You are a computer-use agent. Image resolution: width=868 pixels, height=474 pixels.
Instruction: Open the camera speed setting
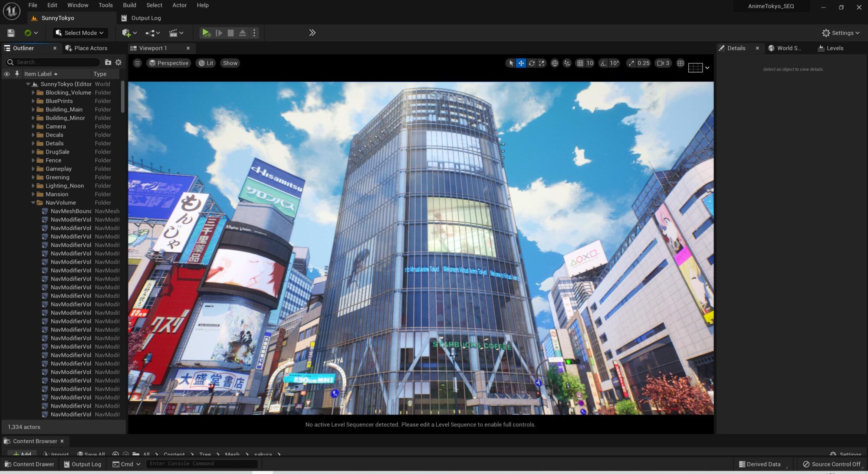coord(663,63)
